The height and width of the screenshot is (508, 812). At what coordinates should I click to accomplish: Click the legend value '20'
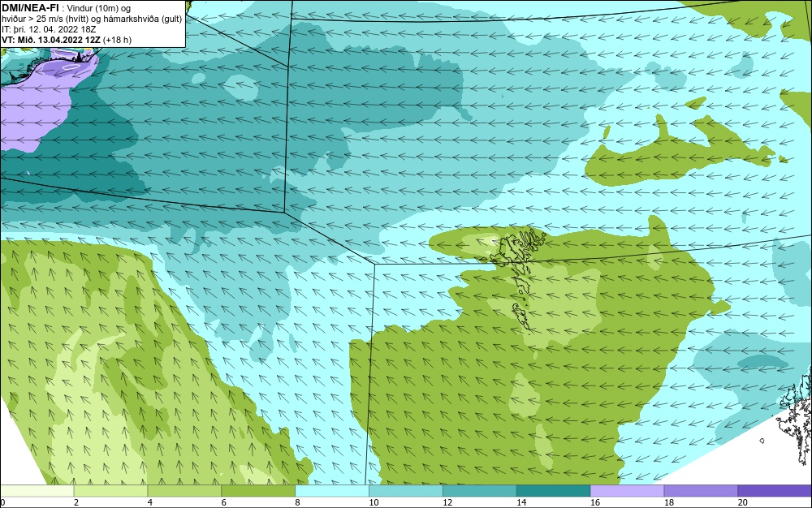pos(743,502)
